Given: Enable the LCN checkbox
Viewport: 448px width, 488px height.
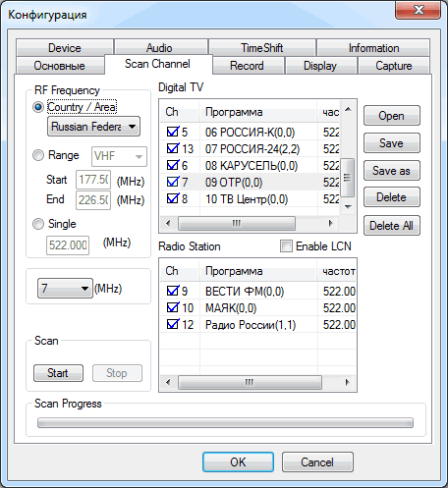Looking at the screenshot, I should tap(286, 246).
